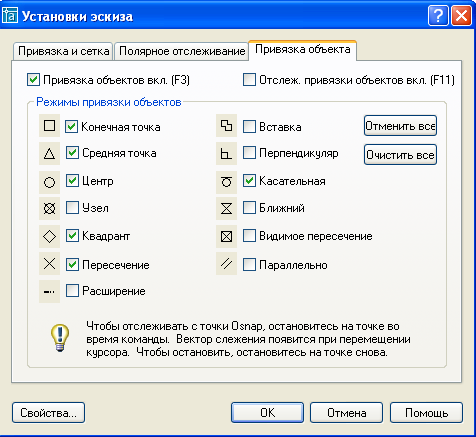Click the Узел snap marker icon
Screen dimensions: 476x437
[x=49, y=209]
